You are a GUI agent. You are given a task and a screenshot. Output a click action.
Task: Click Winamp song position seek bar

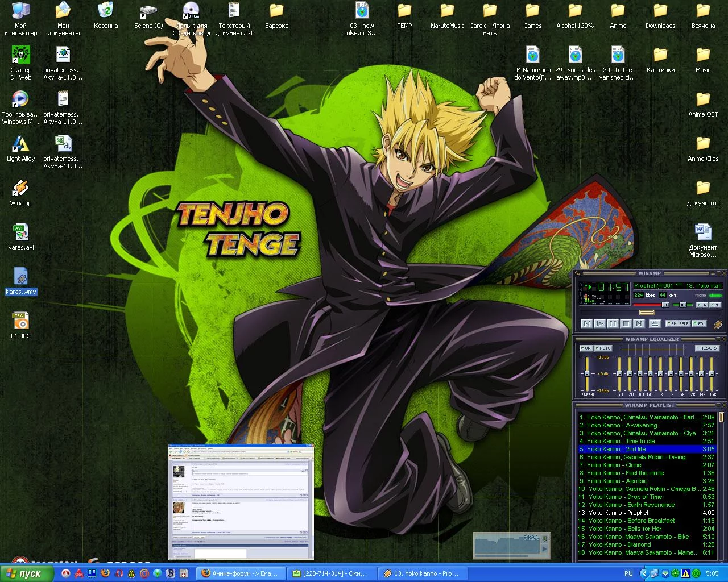(x=652, y=313)
